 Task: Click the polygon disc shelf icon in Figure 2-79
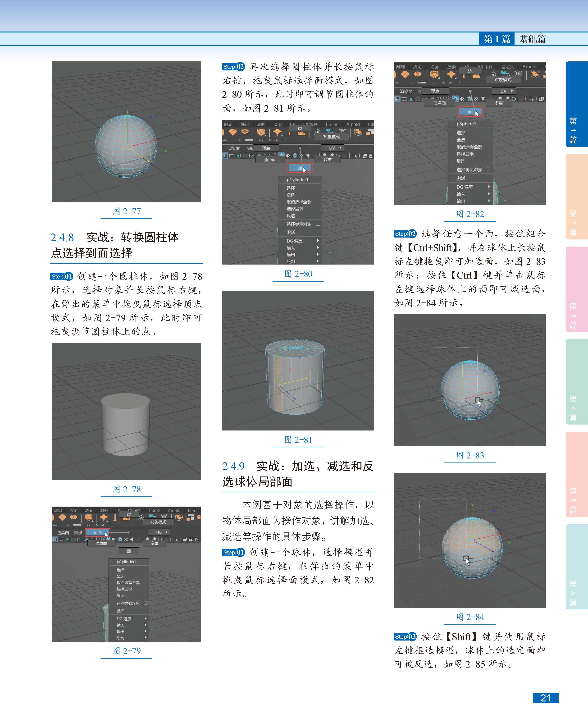pyautogui.click(x=74, y=517)
